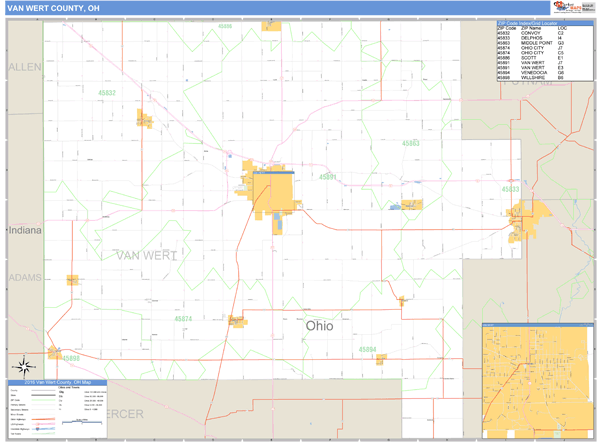Click the 45894 ZIP label on the map
Viewport: 600px width, 442px height.
point(367,350)
